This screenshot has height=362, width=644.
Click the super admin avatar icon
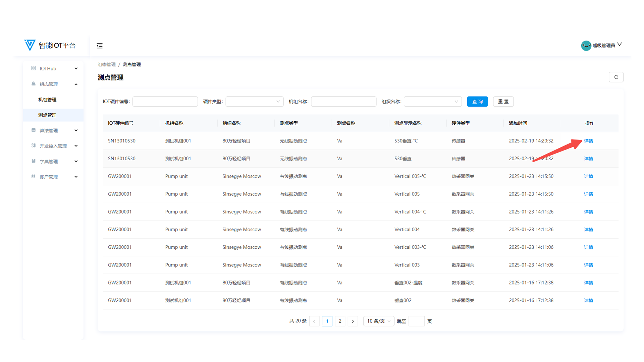[586, 46]
